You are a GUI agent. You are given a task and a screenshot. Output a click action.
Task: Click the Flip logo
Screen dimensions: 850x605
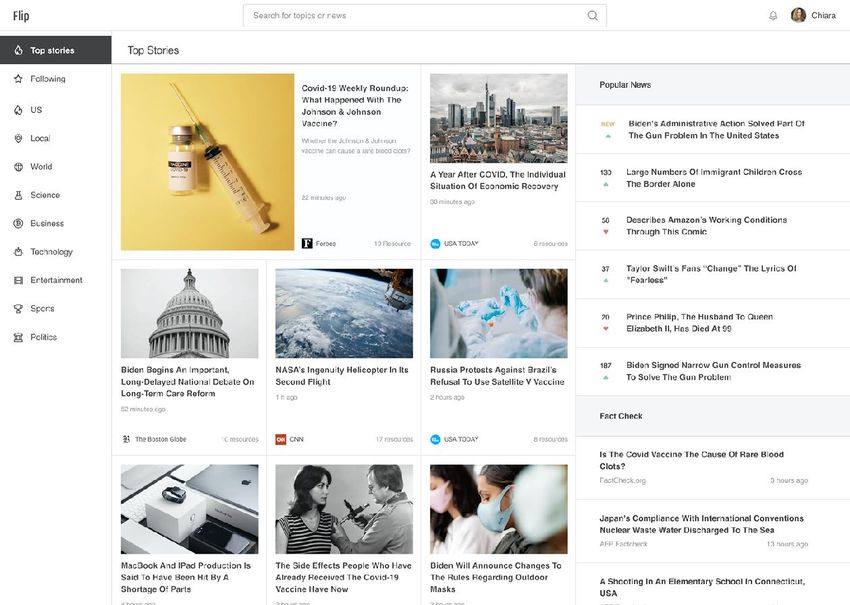(x=21, y=16)
